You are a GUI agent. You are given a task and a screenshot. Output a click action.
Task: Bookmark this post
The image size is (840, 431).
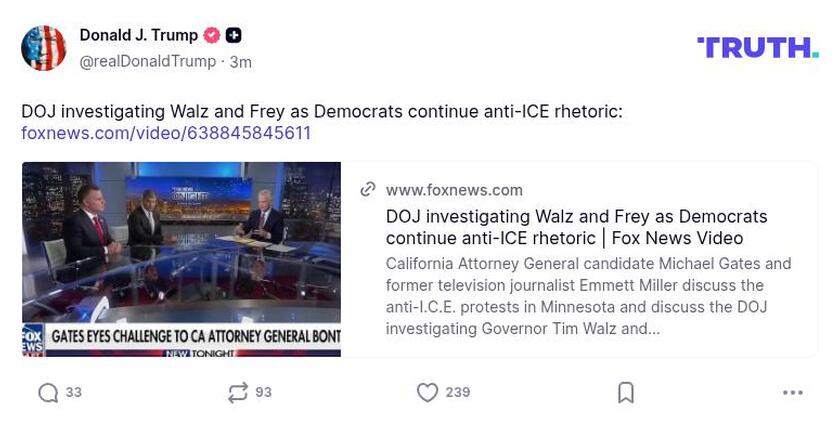tap(626, 393)
